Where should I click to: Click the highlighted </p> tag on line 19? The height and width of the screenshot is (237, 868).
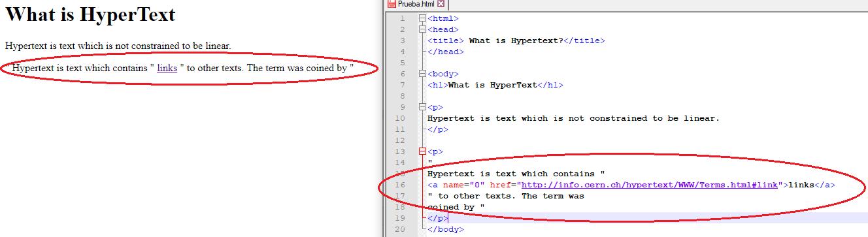[x=438, y=218]
